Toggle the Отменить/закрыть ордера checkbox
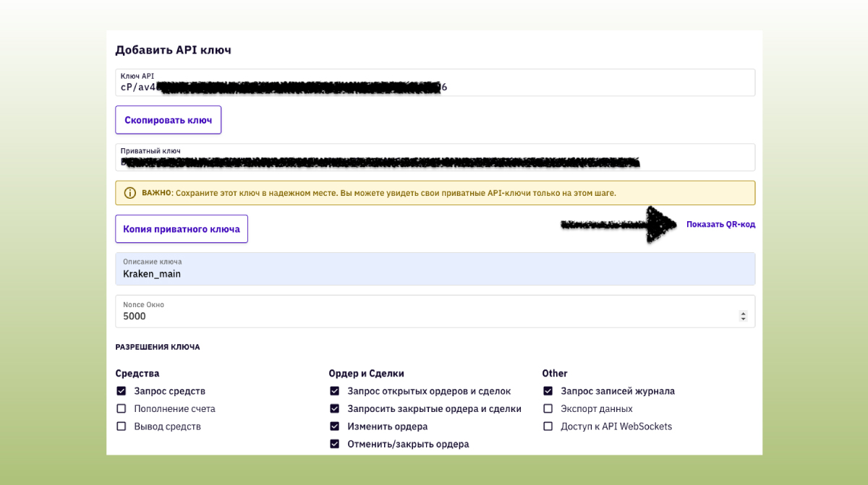Image resolution: width=868 pixels, height=485 pixels. 335,444
